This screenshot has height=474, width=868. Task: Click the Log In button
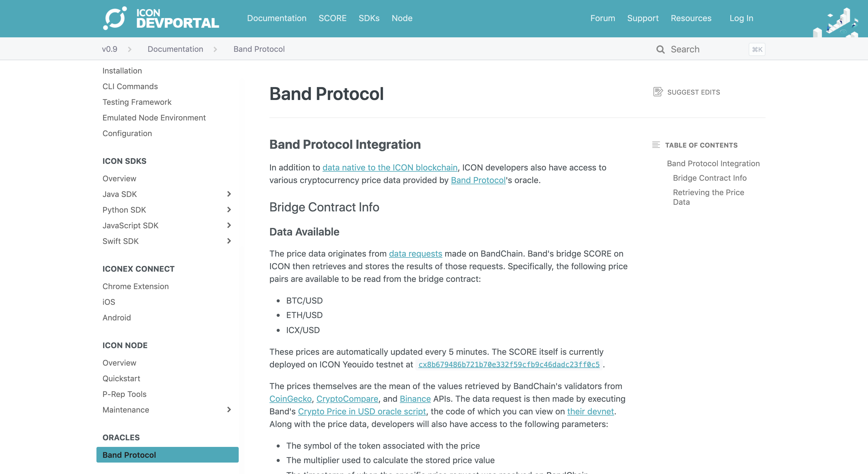(x=741, y=18)
